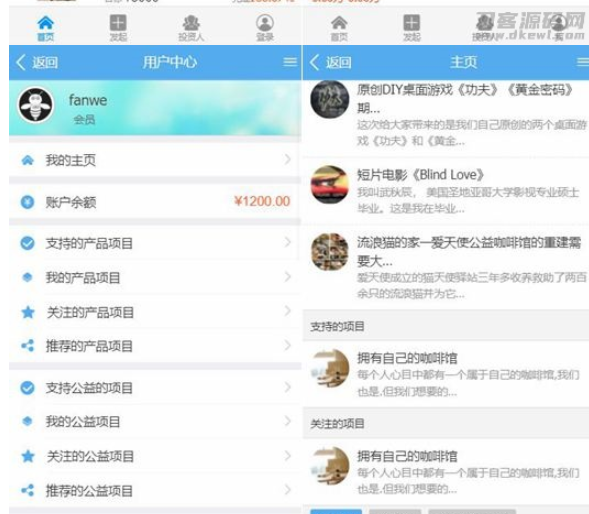Click checkmark icon beside 支持公益的项目
This screenshot has height=514, width=589.
coord(27,388)
